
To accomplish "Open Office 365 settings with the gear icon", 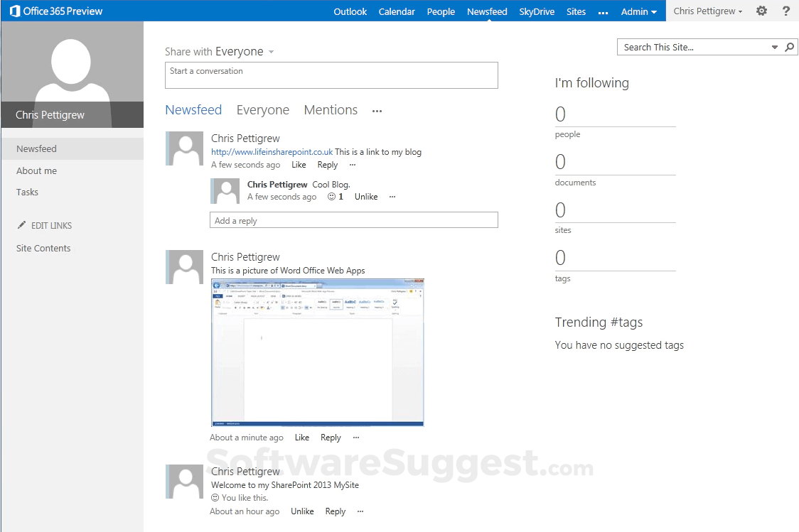I will 760,11.
